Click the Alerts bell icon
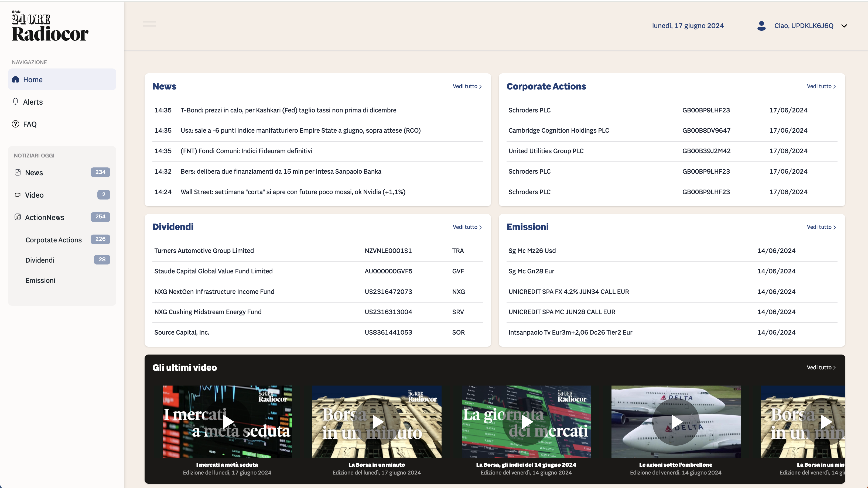 (x=15, y=102)
